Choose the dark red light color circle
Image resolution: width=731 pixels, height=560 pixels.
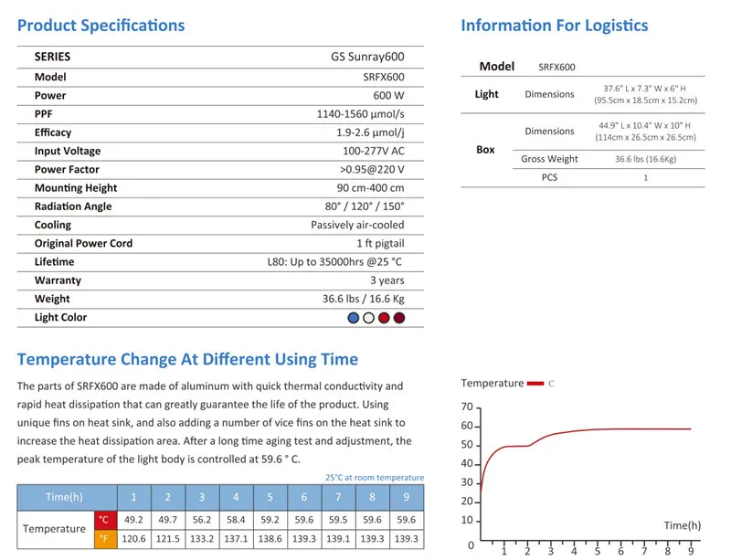(x=398, y=318)
